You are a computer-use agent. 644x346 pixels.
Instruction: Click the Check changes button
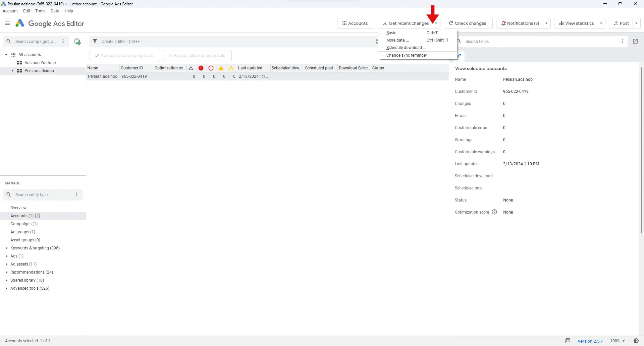468,23
